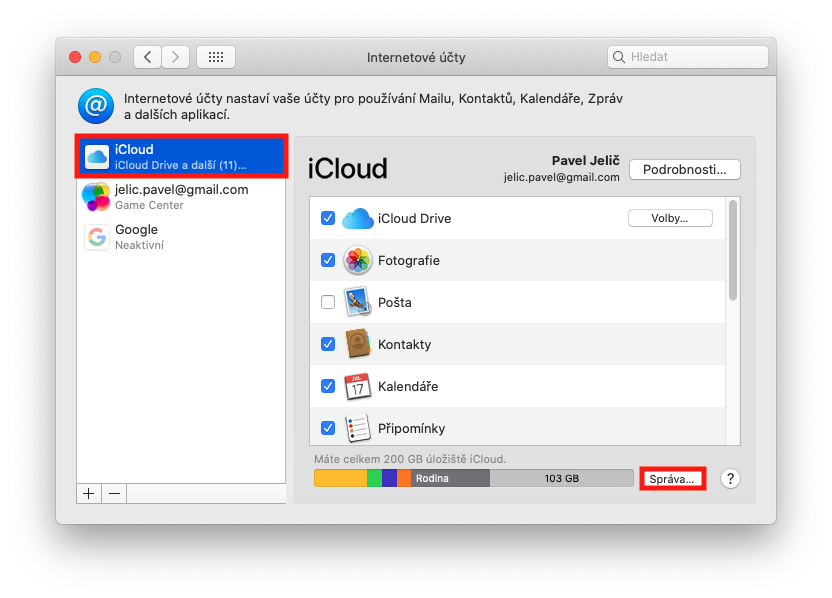
Task: Disable the Fotografie checkbox
Action: (x=328, y=260)
